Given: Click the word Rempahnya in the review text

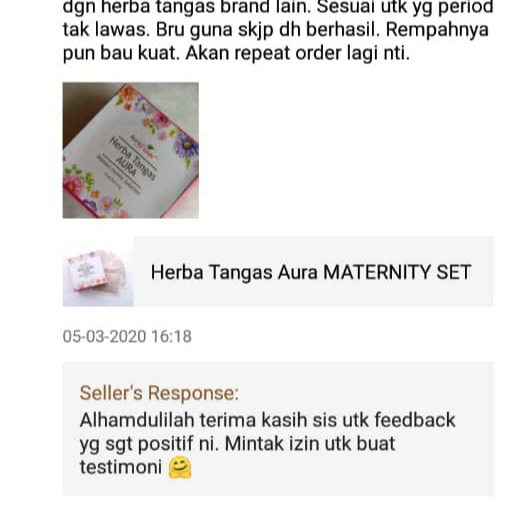Looking at the screenshot, I should click(x=437, y=30).
